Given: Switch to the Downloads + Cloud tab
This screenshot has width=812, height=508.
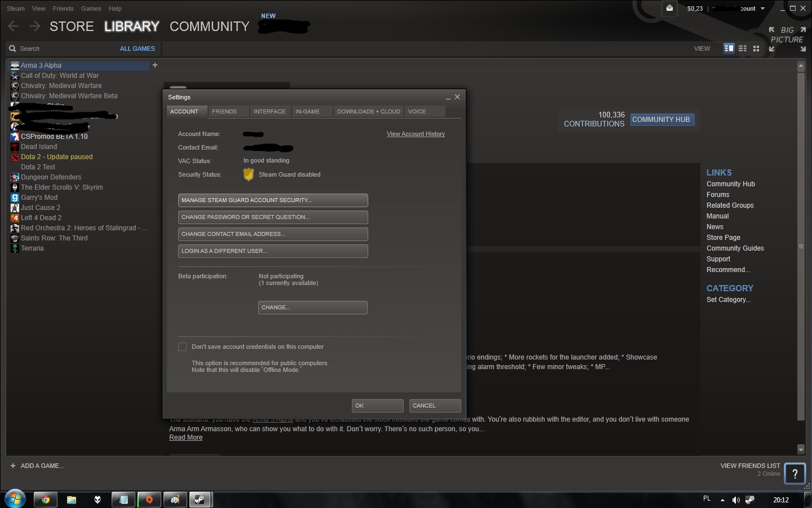Looking at the screenshot, I should click(x=368, y=111).
